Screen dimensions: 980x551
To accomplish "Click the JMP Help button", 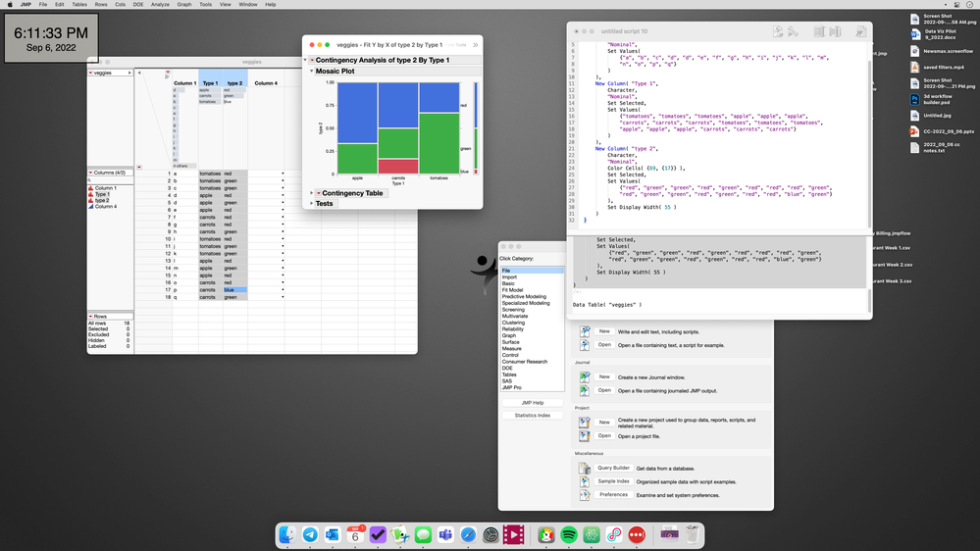I will [x=533, y=403].
